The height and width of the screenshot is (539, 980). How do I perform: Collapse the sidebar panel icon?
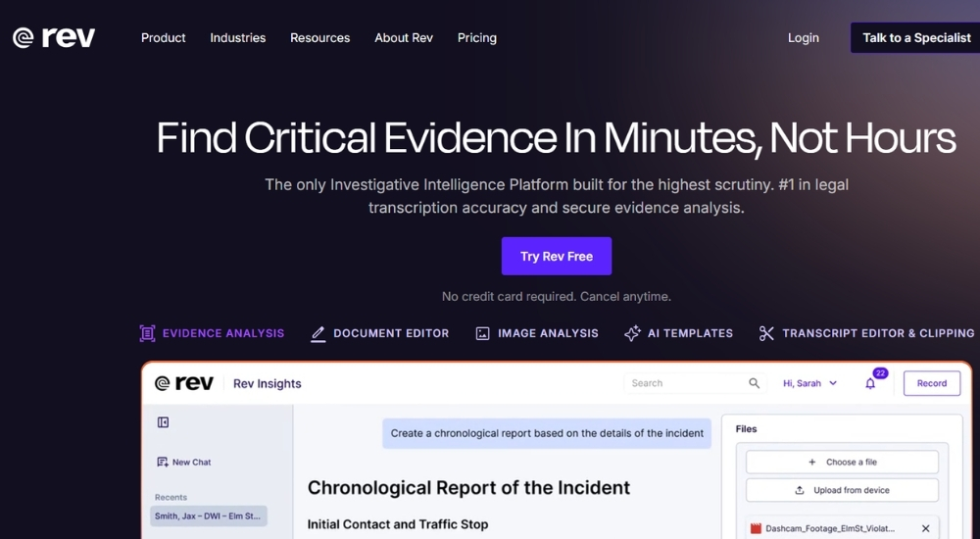[x=163, y=422]
